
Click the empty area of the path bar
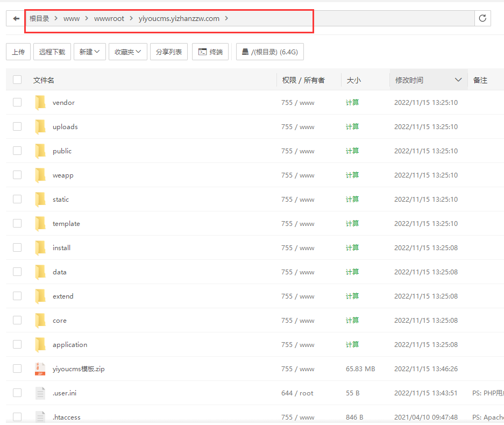377,18
